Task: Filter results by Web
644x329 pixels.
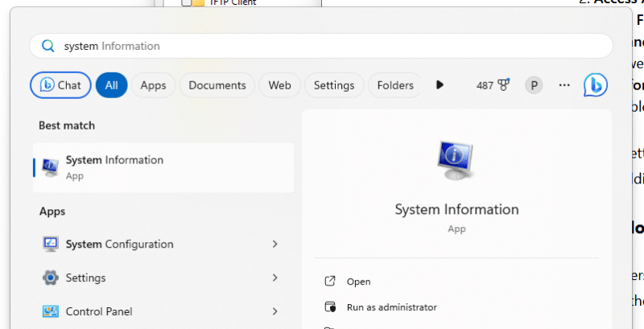Action: click(279, 85)
